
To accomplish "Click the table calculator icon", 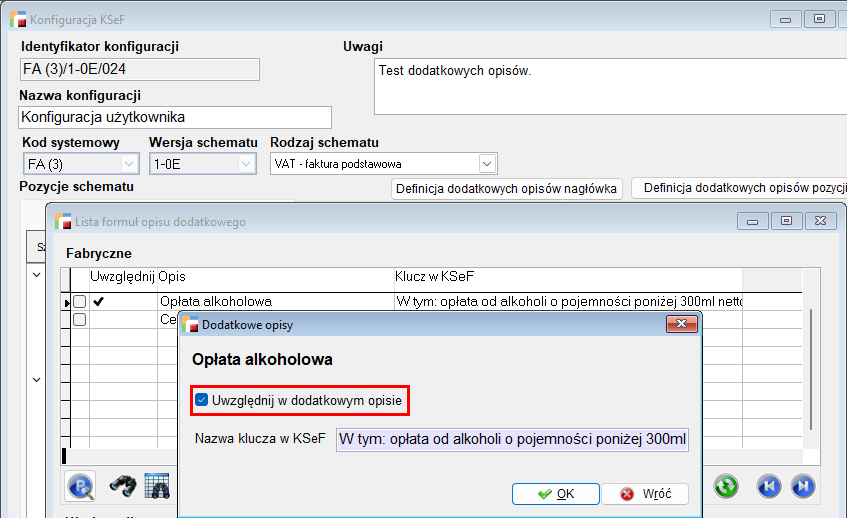I will [x=156, y=486].
